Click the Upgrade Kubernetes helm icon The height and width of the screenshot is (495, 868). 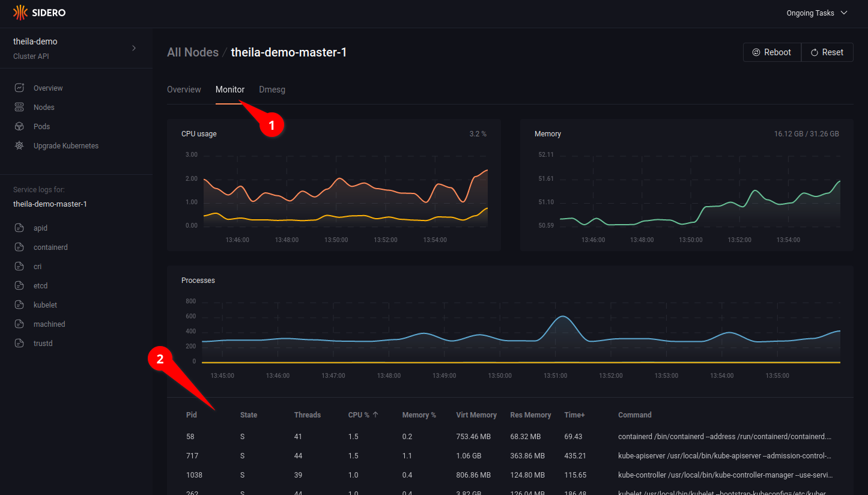pos(19,146)
